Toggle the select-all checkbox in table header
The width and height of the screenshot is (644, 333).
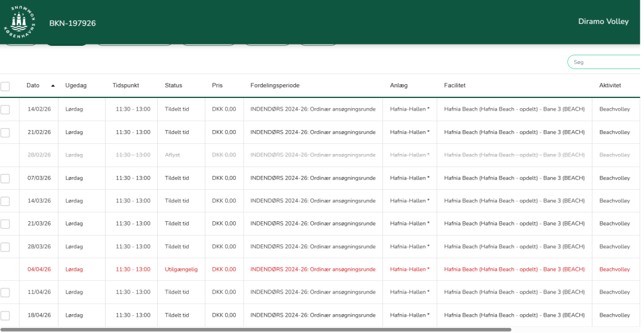point(5,86)
